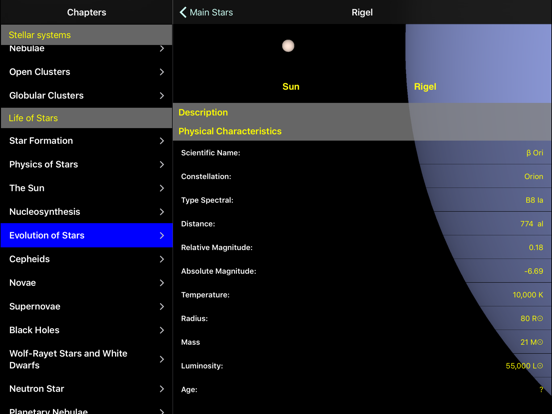
Task: Click the Radius label
Action: point(194,318)
